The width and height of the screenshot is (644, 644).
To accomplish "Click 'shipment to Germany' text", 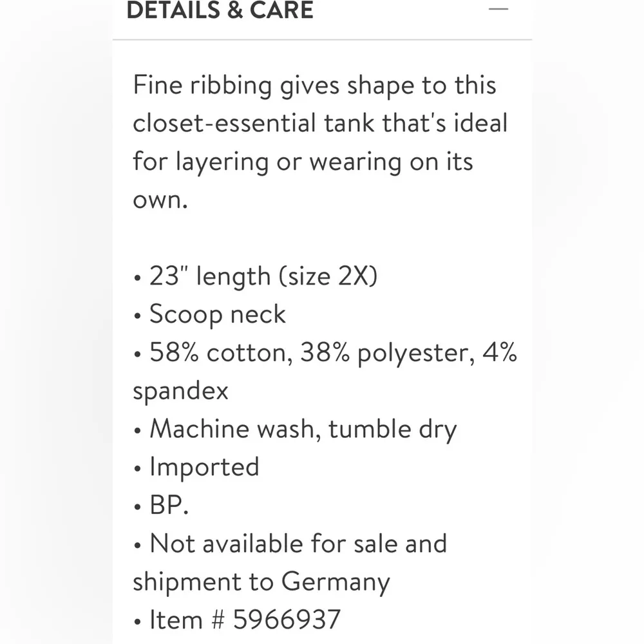I will [261, 582].
